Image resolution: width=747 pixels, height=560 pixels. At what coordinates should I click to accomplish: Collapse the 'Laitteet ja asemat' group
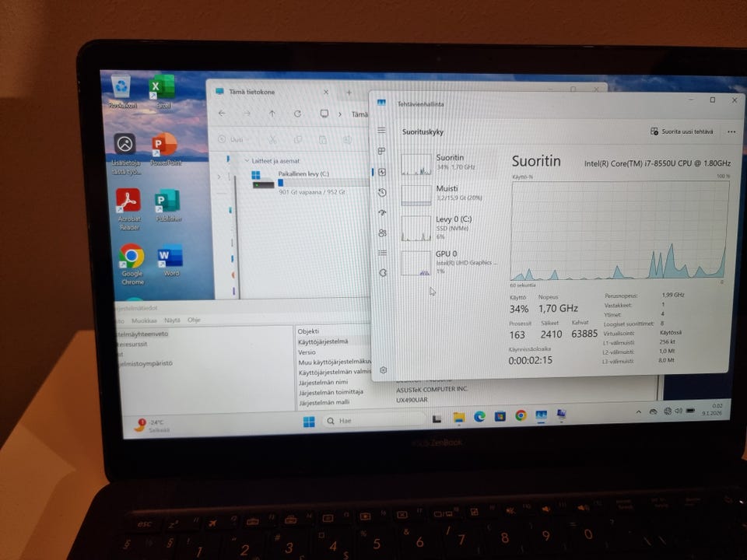[x=247, y=161]
